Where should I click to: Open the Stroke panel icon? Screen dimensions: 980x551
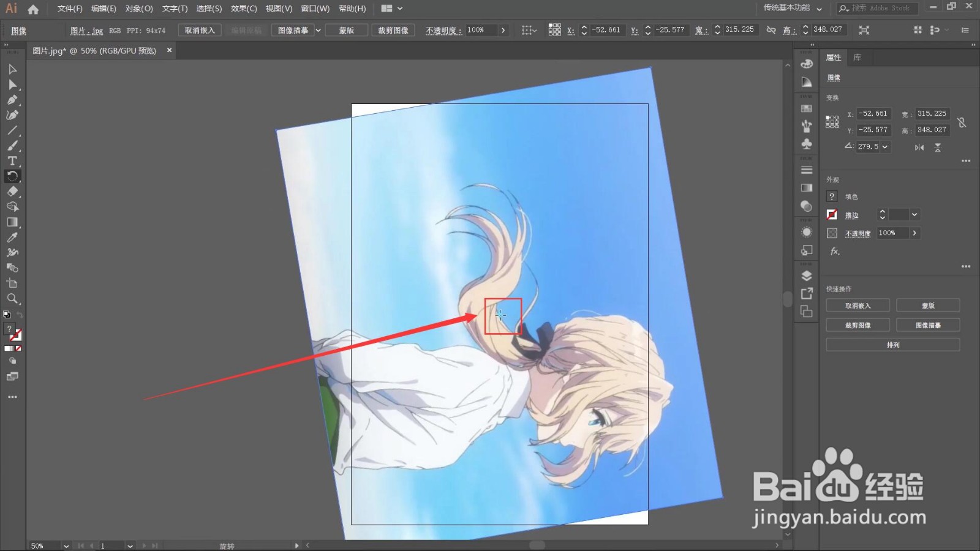coord(807,170)
